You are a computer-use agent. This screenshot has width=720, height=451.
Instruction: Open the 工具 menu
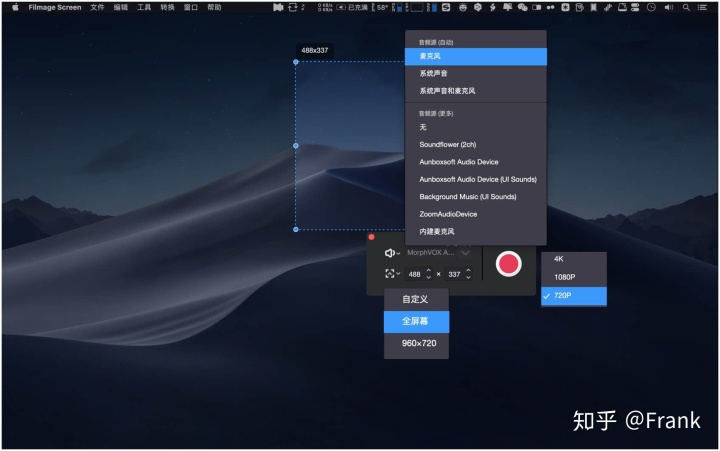(144, 7)
